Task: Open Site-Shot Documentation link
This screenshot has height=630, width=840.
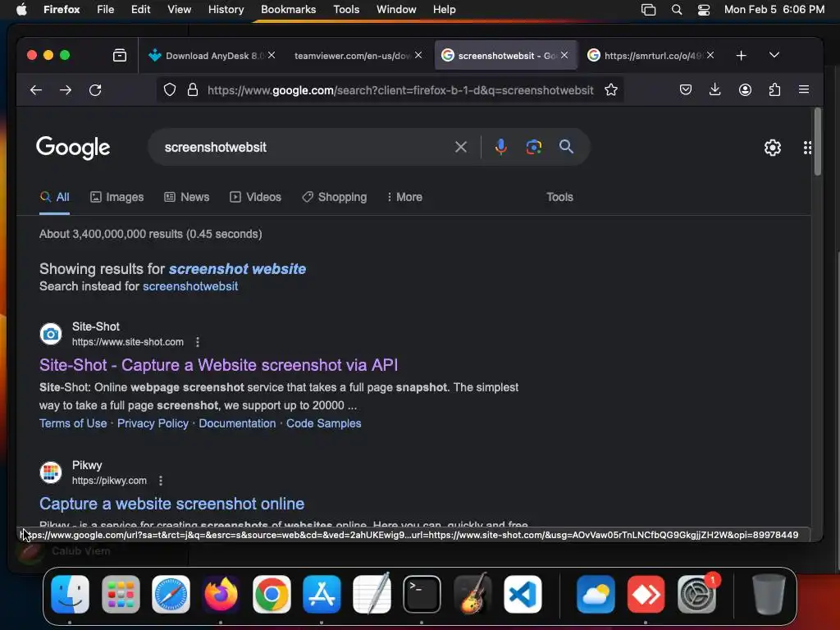Action: tap(237, 423)
